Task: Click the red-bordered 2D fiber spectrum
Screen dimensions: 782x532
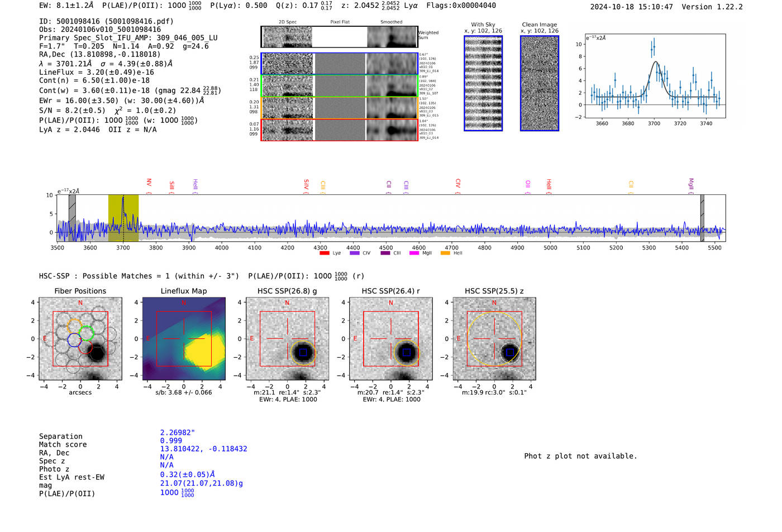Action: [340, 130]
